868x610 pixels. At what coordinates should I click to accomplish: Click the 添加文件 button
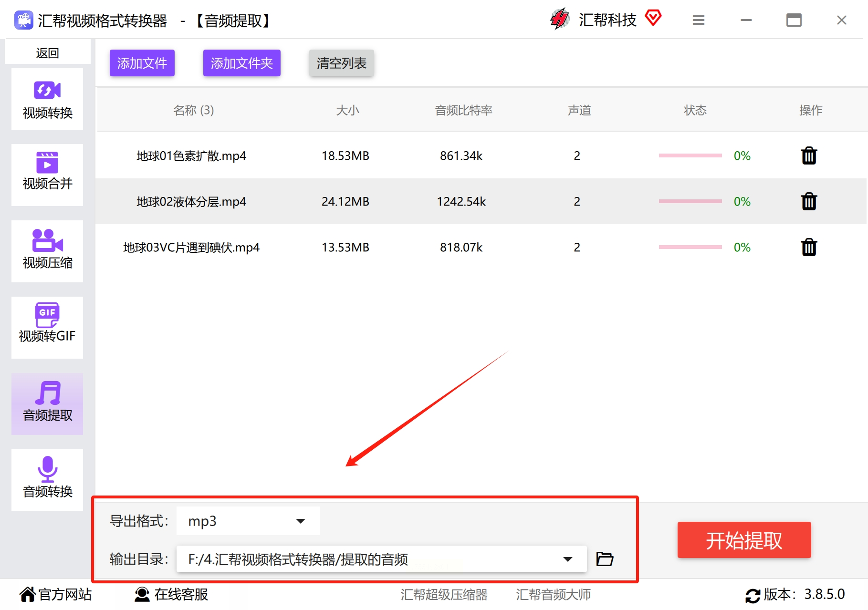click(142, 63)
